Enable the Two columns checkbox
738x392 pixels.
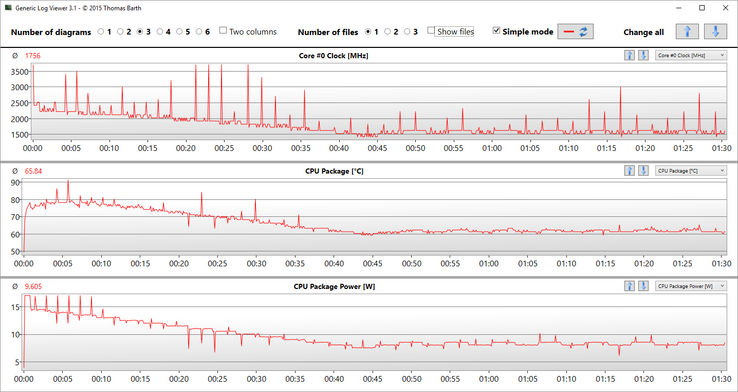[x=223, y=31]
